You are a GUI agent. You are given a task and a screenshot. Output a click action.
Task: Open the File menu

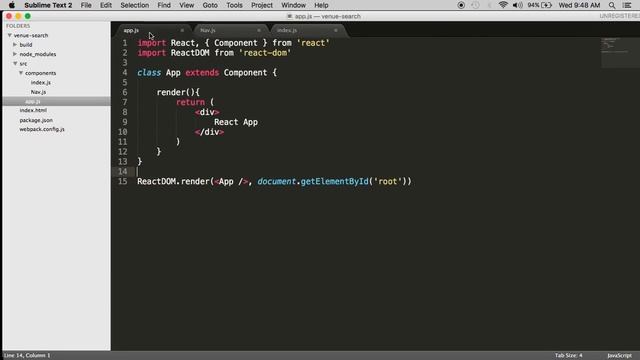(86, 5)
